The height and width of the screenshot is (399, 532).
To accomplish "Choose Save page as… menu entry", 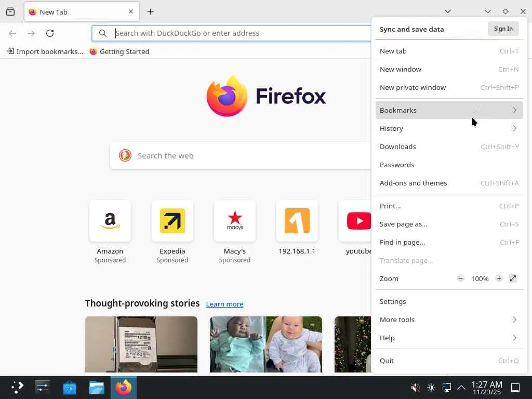I will (449, 224).
